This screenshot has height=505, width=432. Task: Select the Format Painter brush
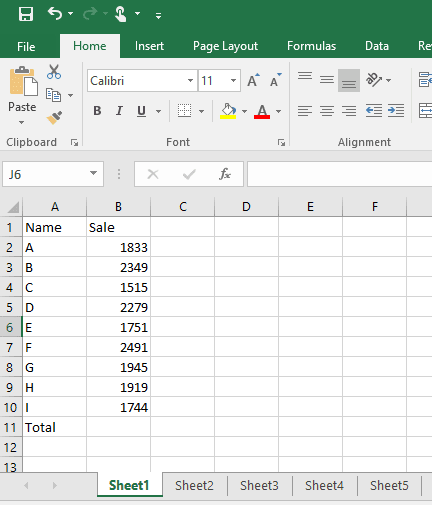click(x=54, y=117)
